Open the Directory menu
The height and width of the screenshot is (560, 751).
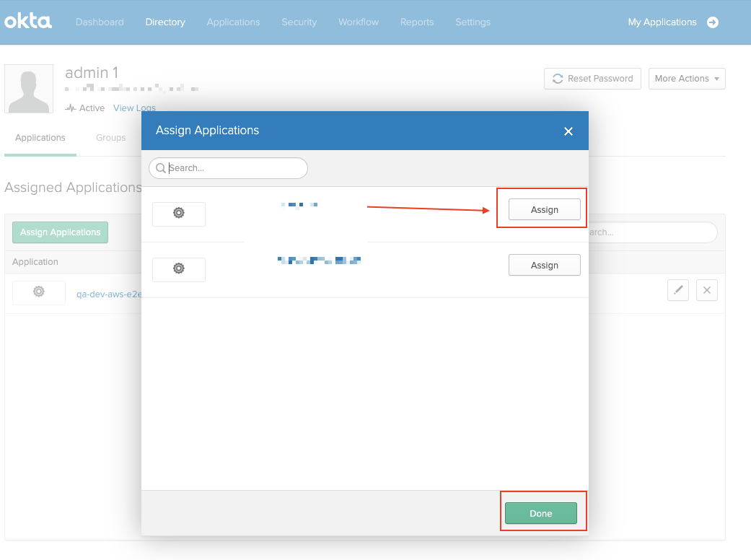(165, 22)
